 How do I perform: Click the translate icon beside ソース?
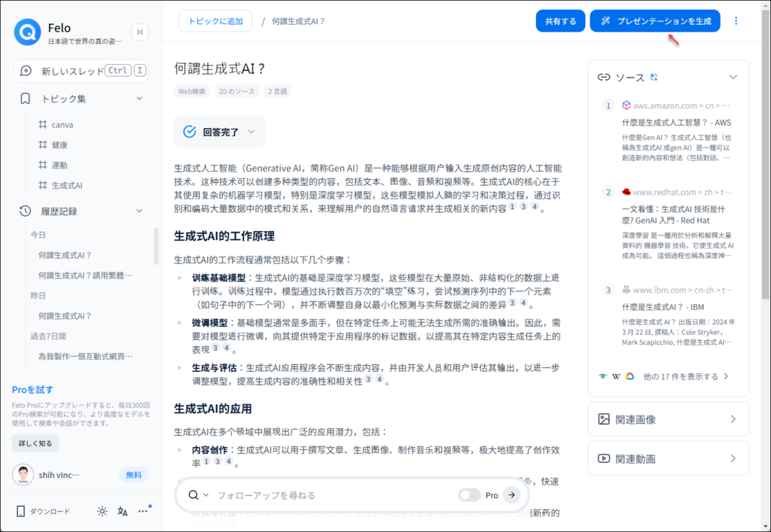(654, 77)
